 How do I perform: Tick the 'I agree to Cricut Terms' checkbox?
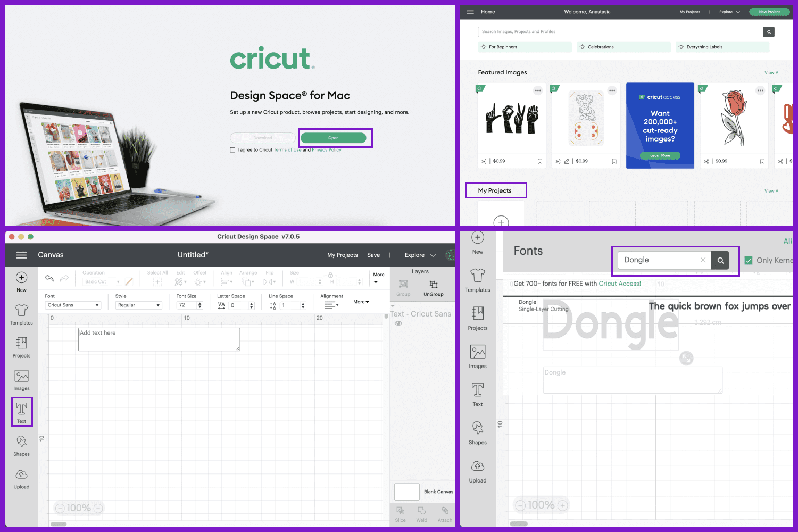(x=232, y=150)
